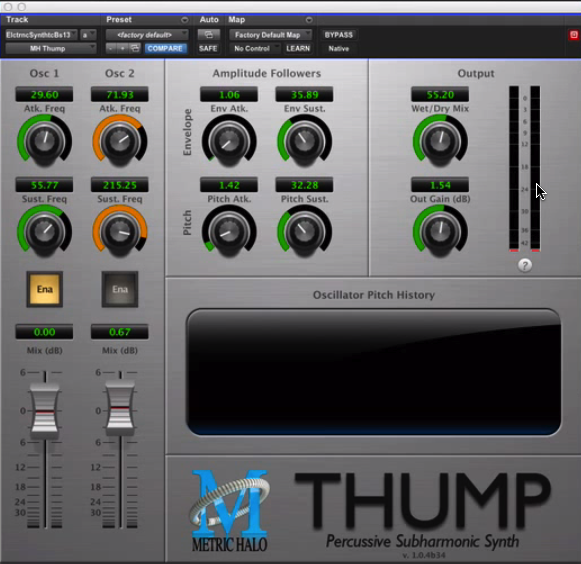The image size is (581, 564).
Task: Toggle automation SAFE
Action: (208, 49)
